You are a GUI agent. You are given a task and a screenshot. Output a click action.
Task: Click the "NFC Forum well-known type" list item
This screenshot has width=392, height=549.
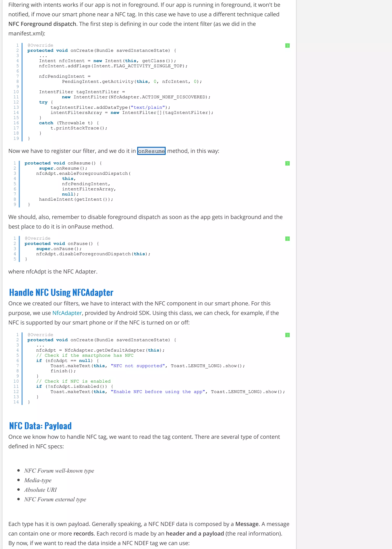click(59, 470)
